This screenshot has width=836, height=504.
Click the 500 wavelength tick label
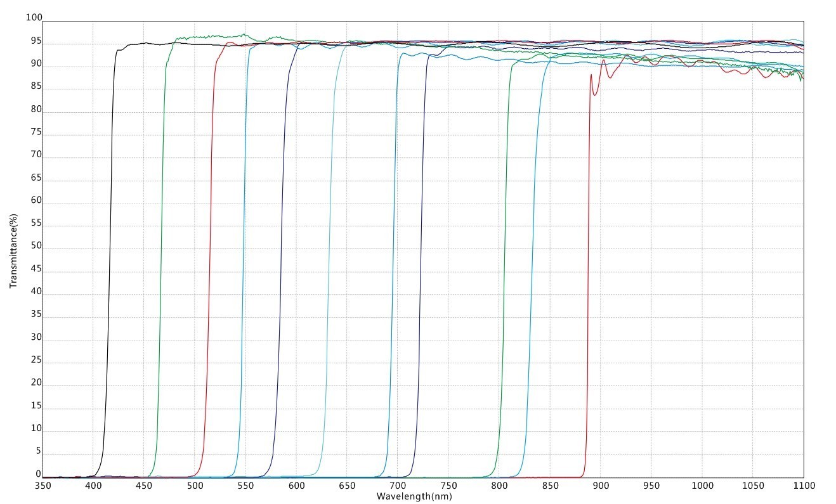coord(195,486)
